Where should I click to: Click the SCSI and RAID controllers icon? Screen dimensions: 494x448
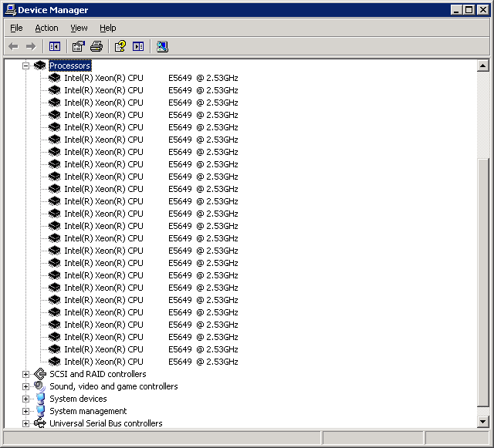click(x=40, y=374)
